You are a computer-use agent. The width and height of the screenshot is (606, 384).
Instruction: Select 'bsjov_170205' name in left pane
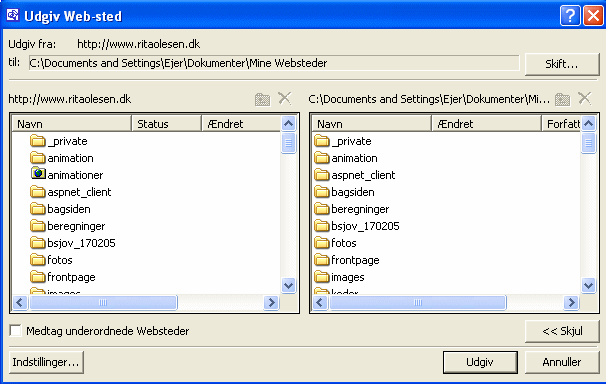82,243
